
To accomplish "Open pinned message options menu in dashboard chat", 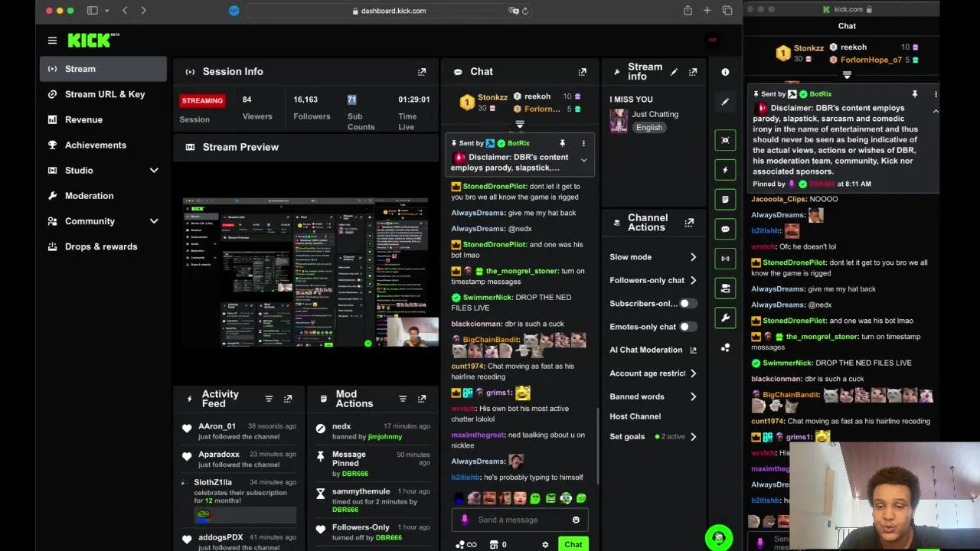I will 583,143.
